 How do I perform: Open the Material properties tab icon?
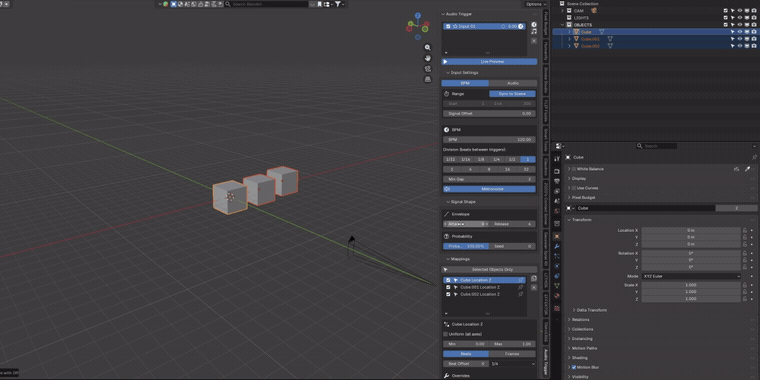point(556,295)
